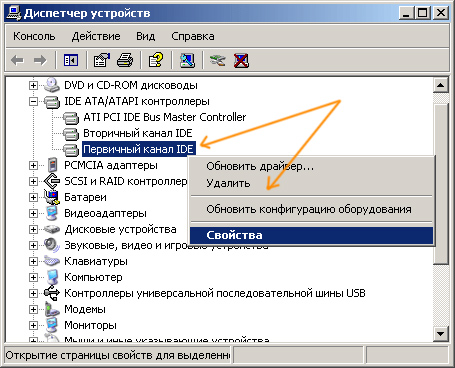Click the Print toolbar icon
The width and height of the screenshot is (455, 368).
125,61
